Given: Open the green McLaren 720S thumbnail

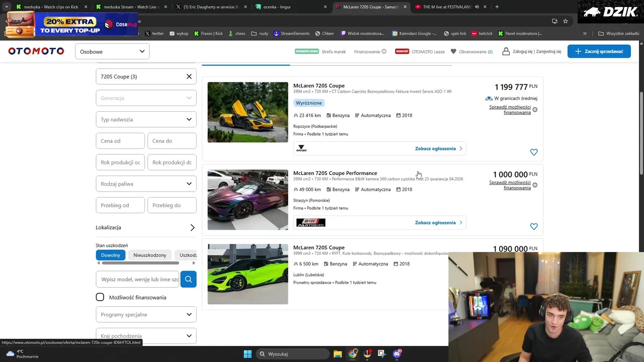Looking at the screenshot, I should point(248,274).
